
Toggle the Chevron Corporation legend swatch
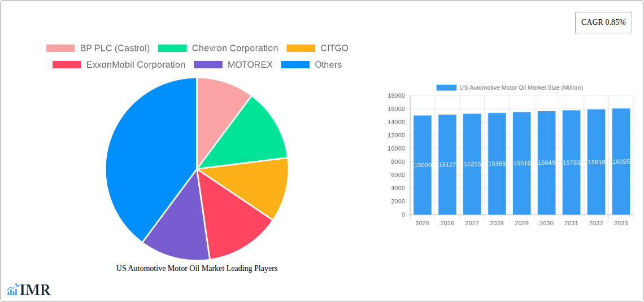coord(172,49)
